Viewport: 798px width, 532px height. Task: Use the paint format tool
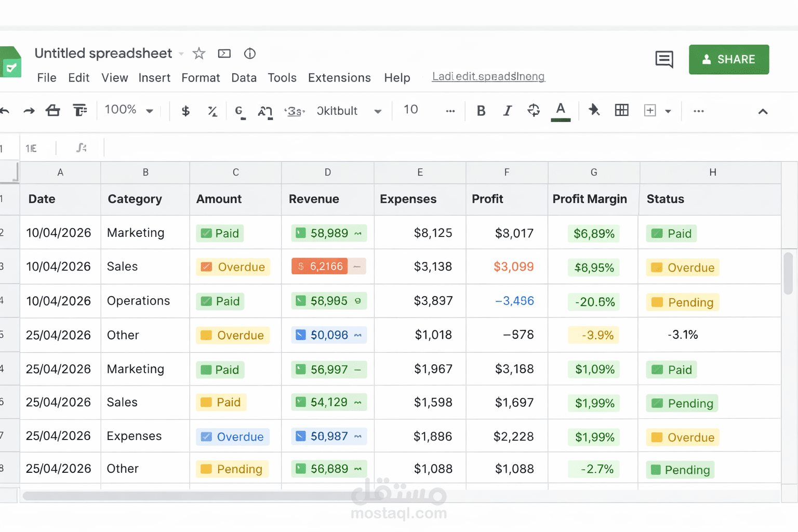click(79, 111)
